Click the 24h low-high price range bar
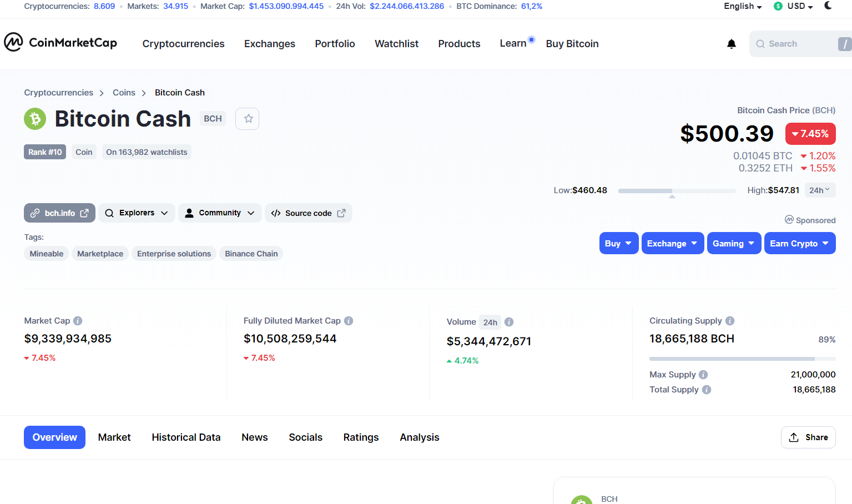 pos(677,191)
